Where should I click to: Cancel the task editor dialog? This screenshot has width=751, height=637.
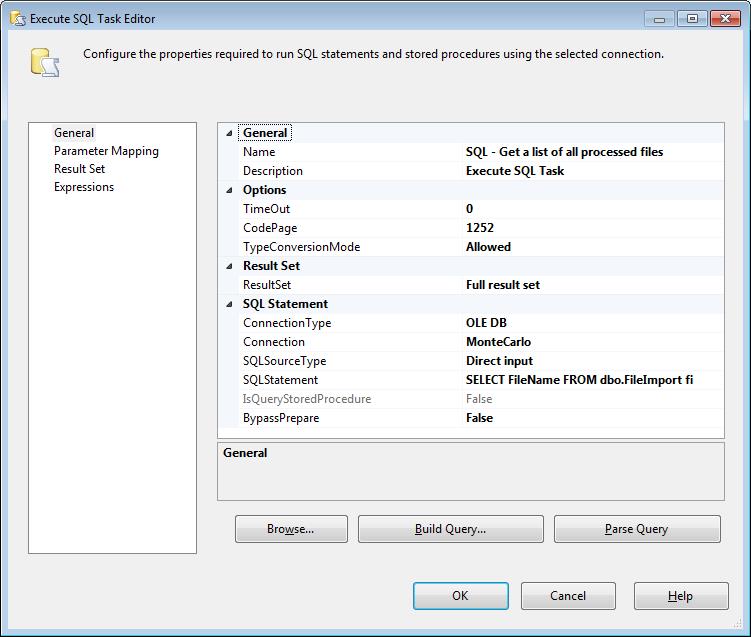(568, 596)
